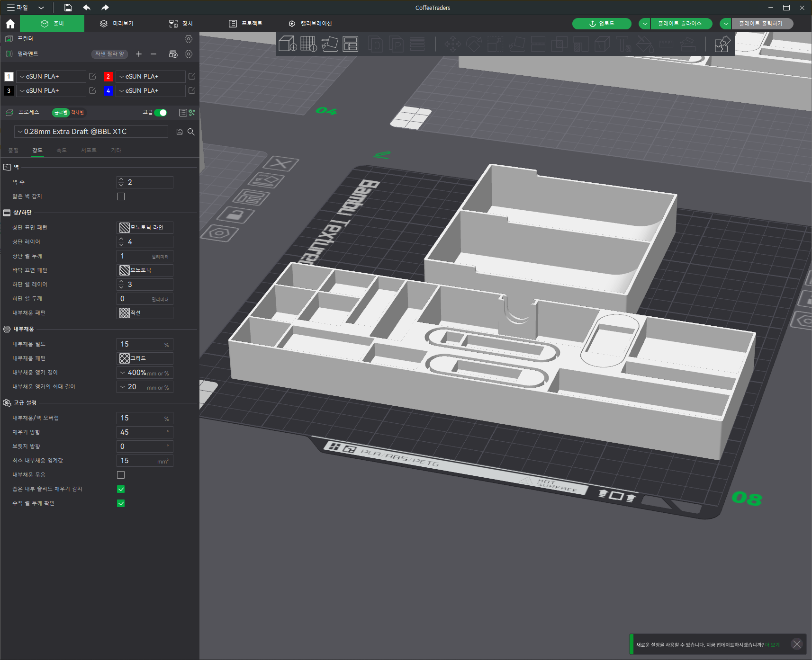The image size is (812, 660).
Task: Enable the 내부채움 묶음 checkbox
Action: click(x=121, y=475)
